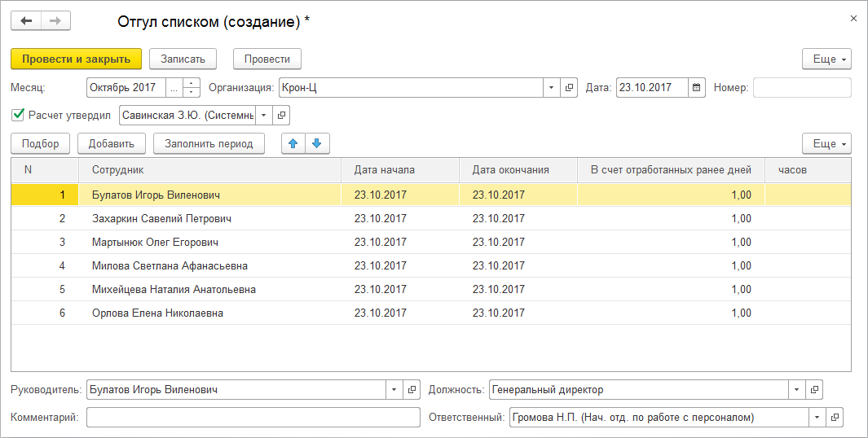Expand the Организация dropdown list
Screen dimensions: 868x438
(551, 88)
